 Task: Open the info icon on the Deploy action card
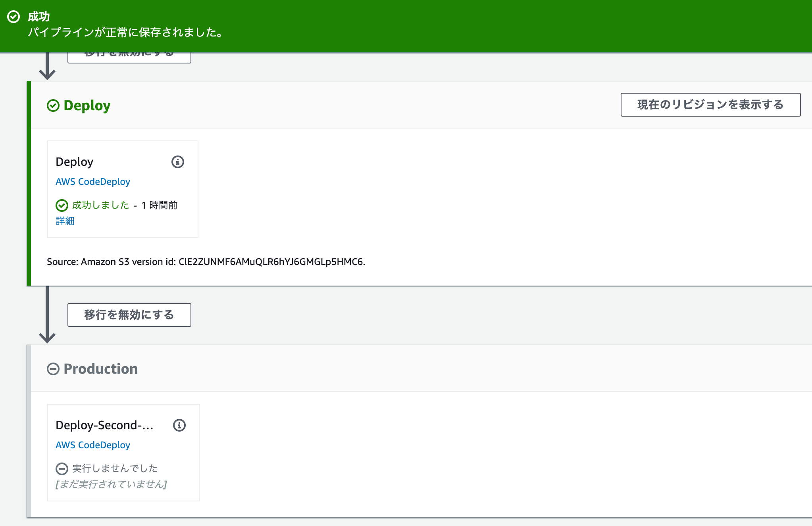point(177,162)
